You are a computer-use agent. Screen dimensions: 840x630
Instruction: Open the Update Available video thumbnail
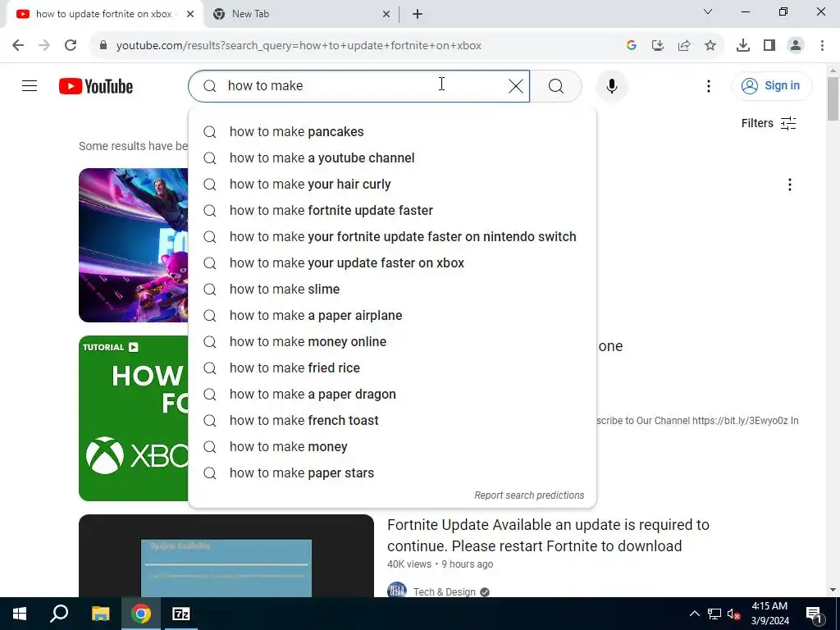tap(226, 555)
